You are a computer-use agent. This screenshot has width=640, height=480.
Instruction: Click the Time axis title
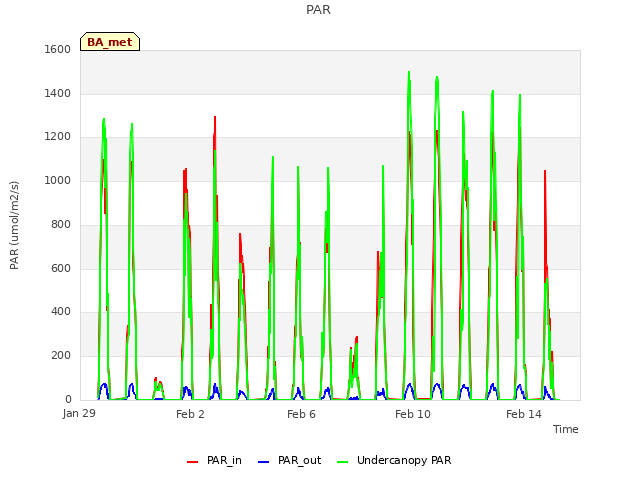566,429
